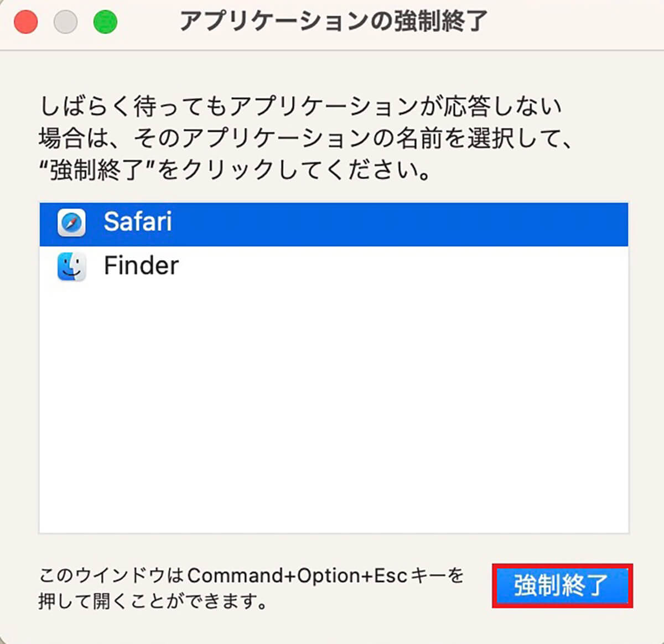Click the title bar empty area right of title
664x644 pixels.
tap(575, 23)
